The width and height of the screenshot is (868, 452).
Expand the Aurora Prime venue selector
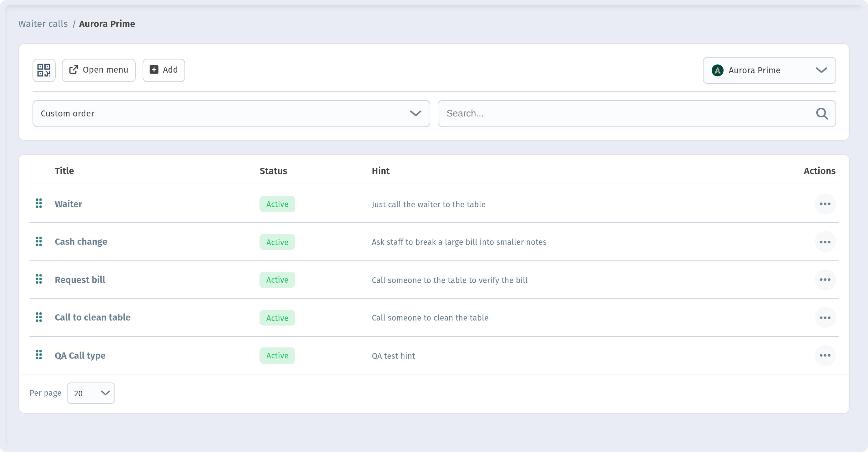pos(769,70)
